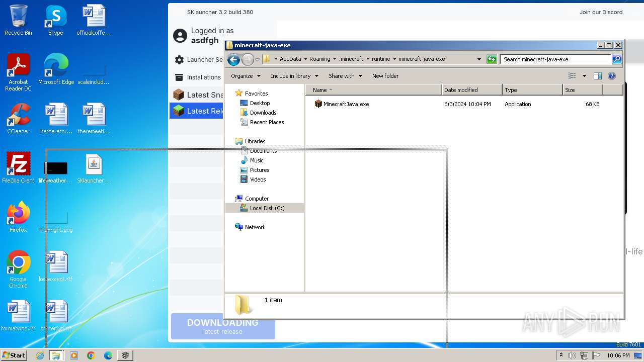The width and height of the screenshot is (644, 362).
Task: Click the Chrome icon on the taskbar
Action: pyautogui.click(x=91, y=355)
